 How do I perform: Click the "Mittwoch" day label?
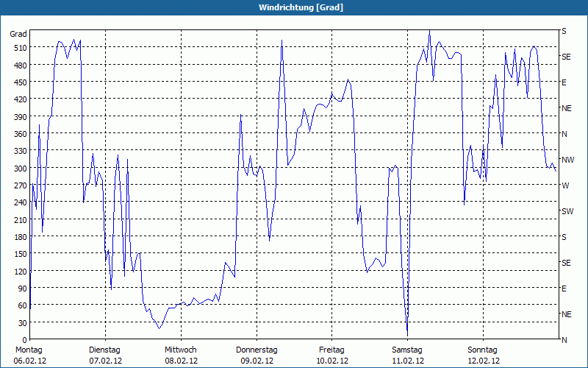[181, 350]
